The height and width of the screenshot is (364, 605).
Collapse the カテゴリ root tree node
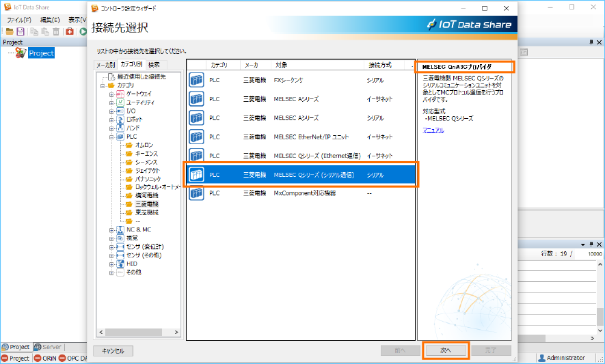click(103, 85)
